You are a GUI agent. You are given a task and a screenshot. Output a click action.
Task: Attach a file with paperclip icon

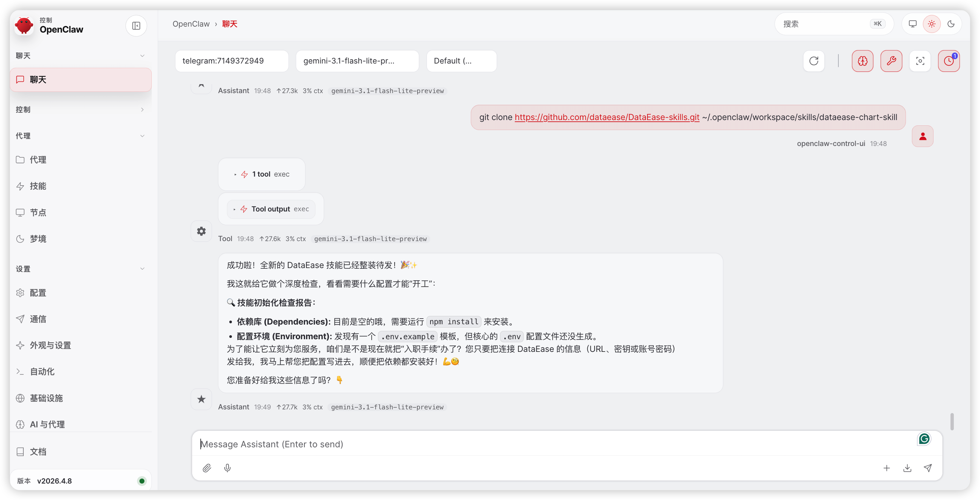(x=206, y=468)
